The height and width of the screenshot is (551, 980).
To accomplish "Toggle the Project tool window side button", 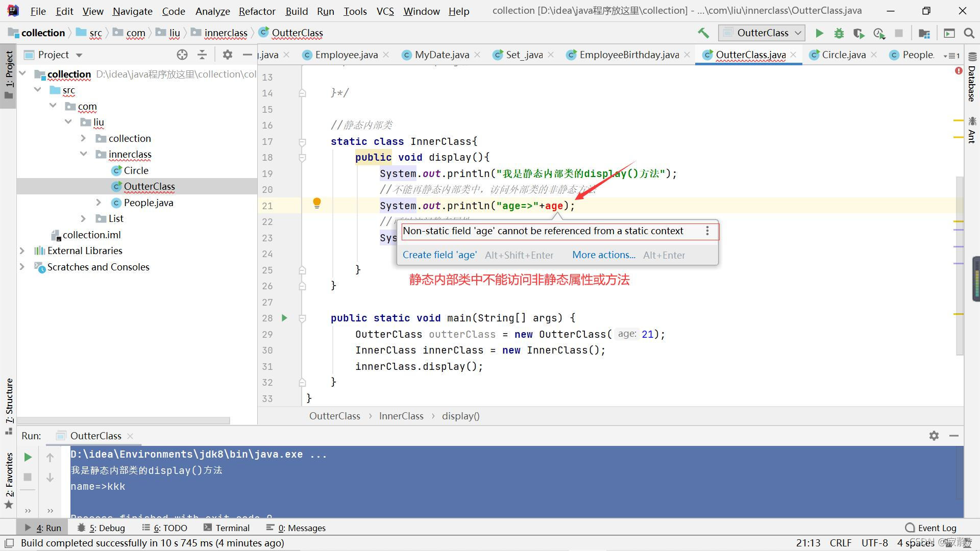I will [x=9, y=71].
